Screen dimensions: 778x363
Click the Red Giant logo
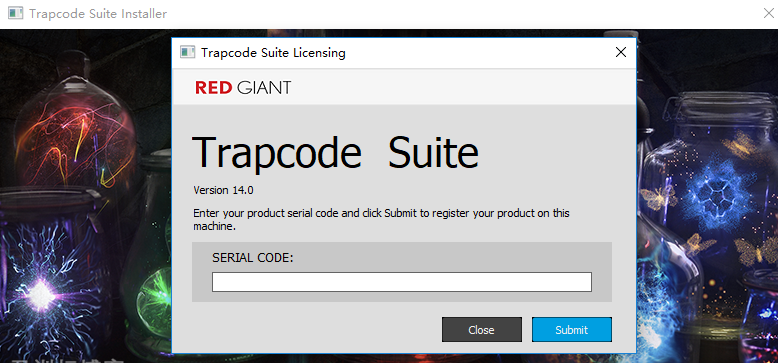point(243,88)
